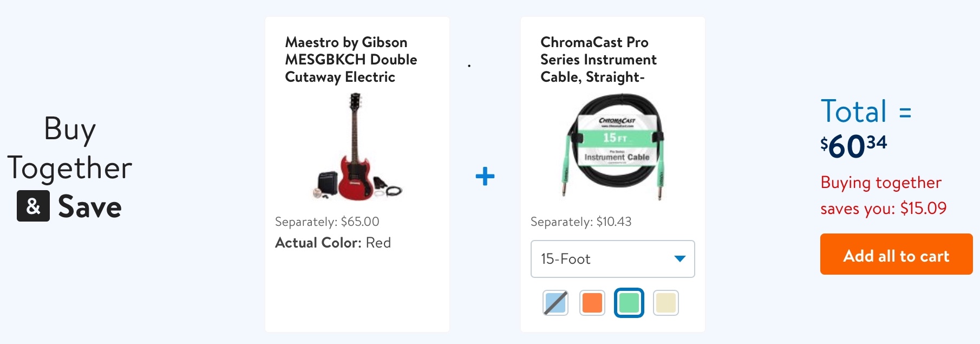Screen dimensions: 980x344
Task: Open the ChromaCast Pro Series Instrument Cable link
Action: point(598,60)
